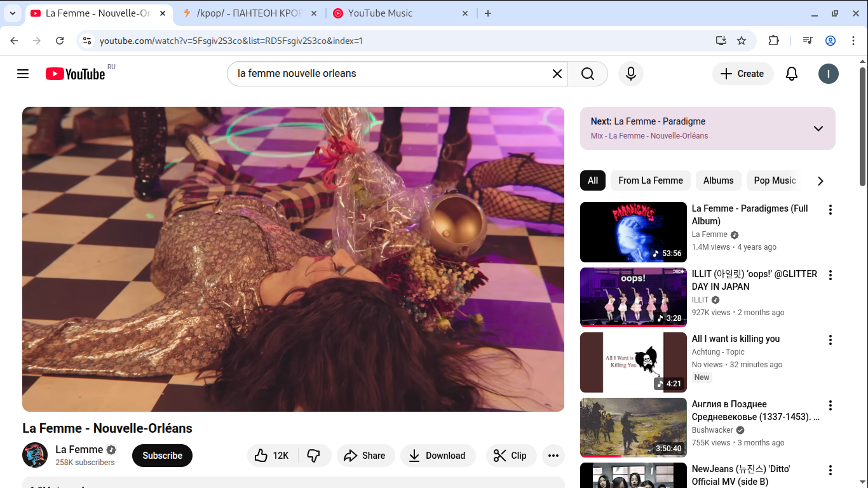This screenshot has width=868, height=488.
Task: Open La Femme channel avatar
Action: pos(35,455)
